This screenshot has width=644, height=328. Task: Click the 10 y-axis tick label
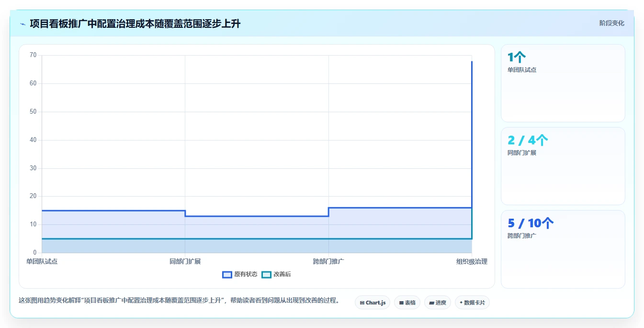33,224
